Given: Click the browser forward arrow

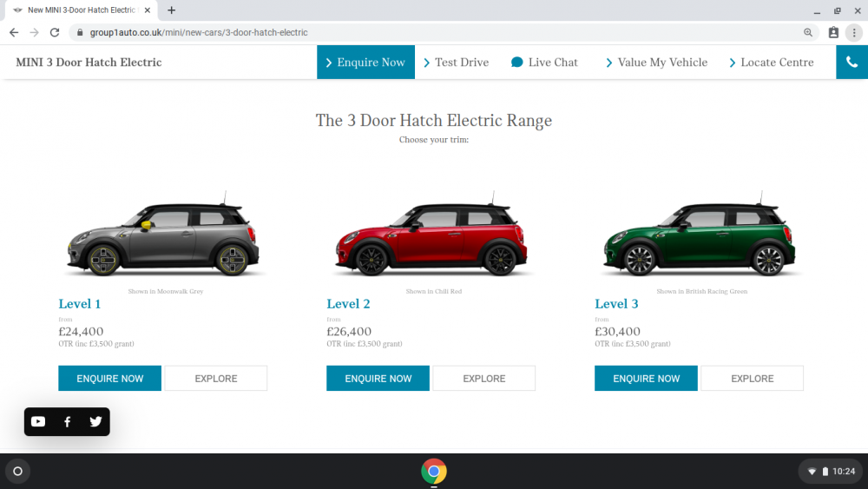Looking at the screenshot, I should 35,33.
